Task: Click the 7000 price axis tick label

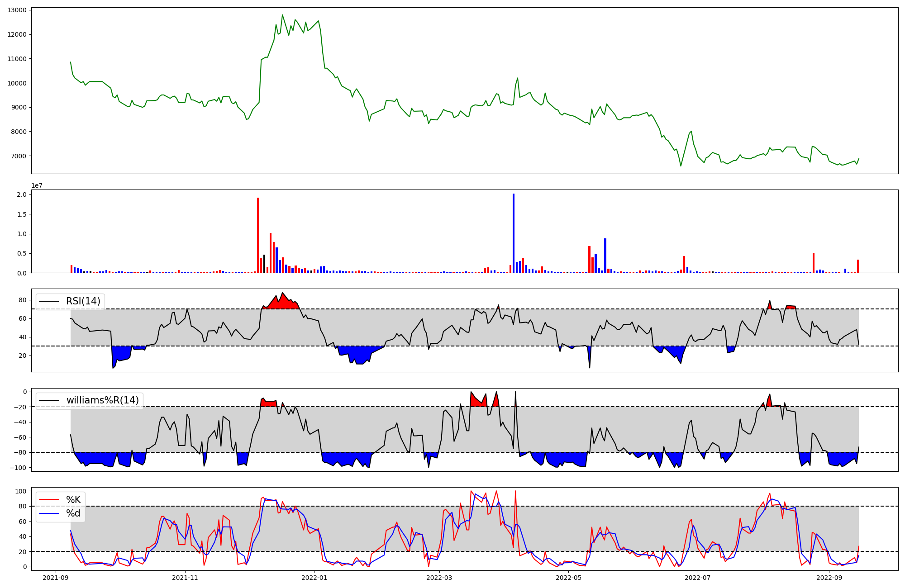Action: coord(19,156)
